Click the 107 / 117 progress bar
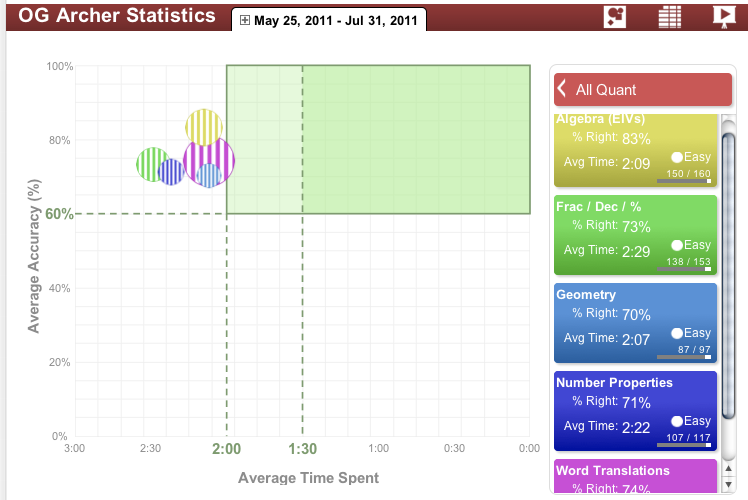 tap(684, 445)
